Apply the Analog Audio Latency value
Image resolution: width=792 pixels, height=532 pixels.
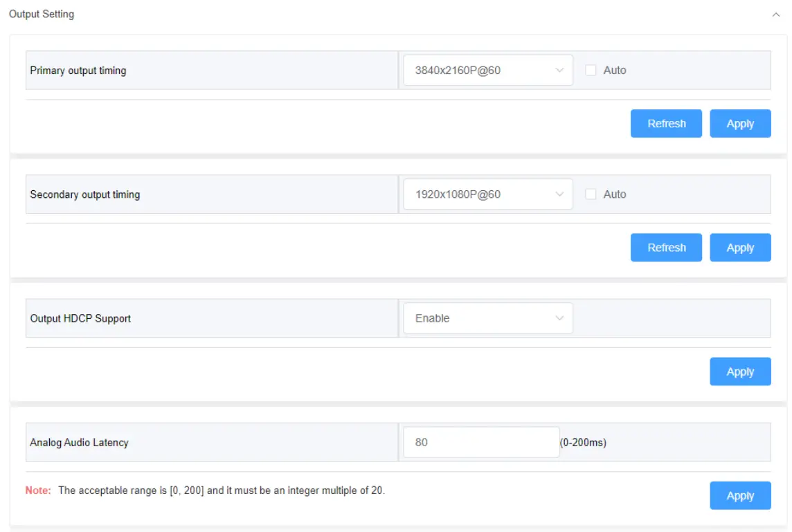[740, 495]
